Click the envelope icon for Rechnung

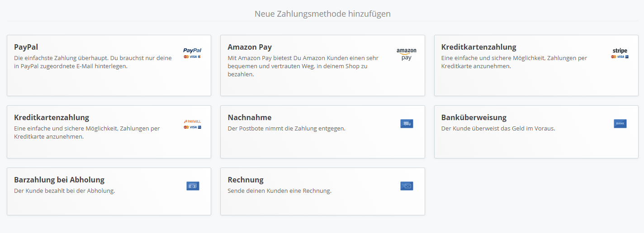click(407, 186)
